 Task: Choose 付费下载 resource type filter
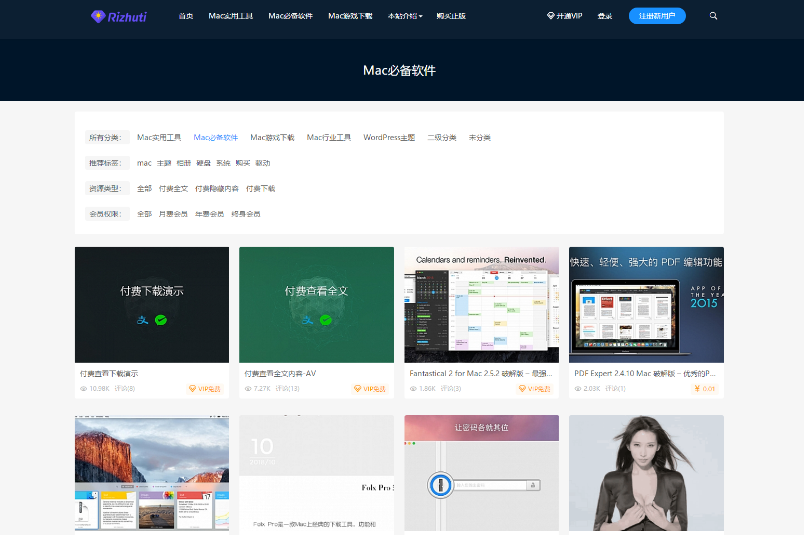click(260, 188)
